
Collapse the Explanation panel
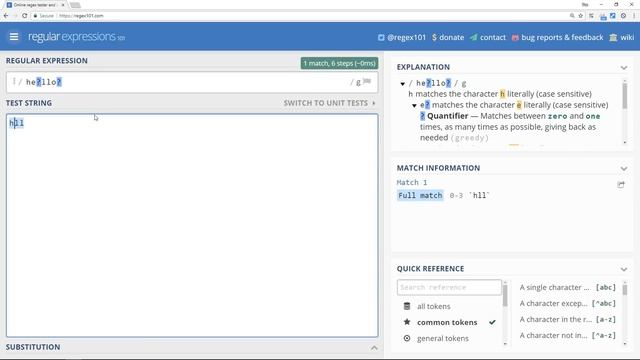coord(624,67)
